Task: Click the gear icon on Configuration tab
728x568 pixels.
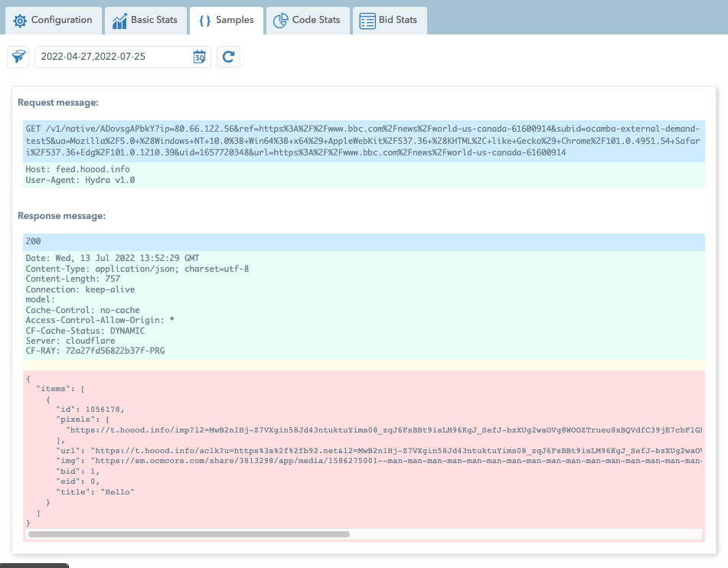Action: [x=20, y=21]
